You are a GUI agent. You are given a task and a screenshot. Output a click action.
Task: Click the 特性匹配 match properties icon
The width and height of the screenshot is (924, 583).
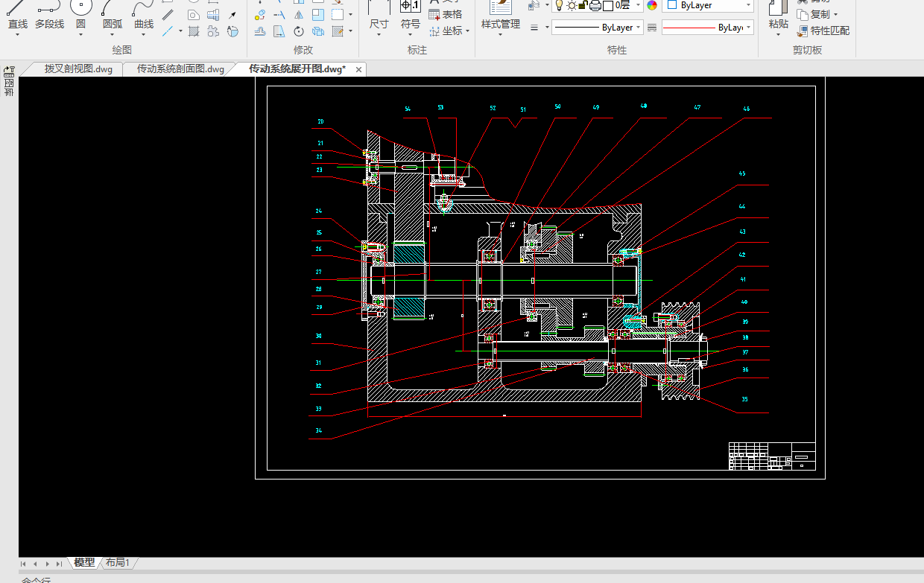point(803,31)
